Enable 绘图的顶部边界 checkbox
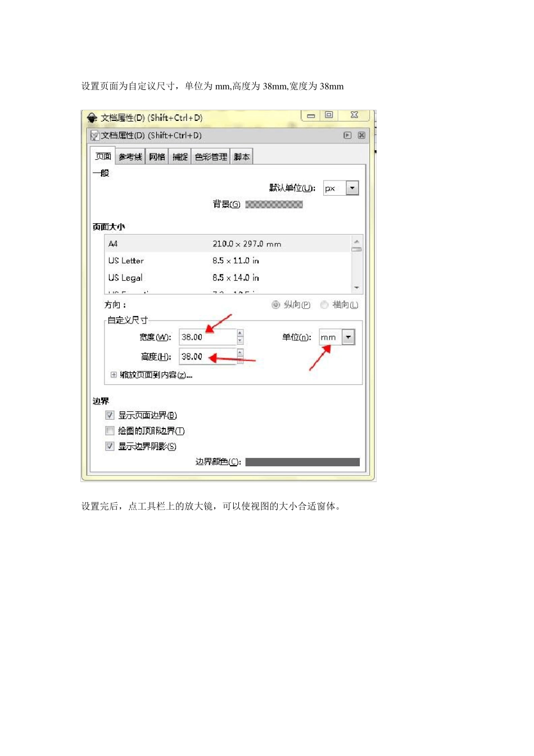 (110, 431)
